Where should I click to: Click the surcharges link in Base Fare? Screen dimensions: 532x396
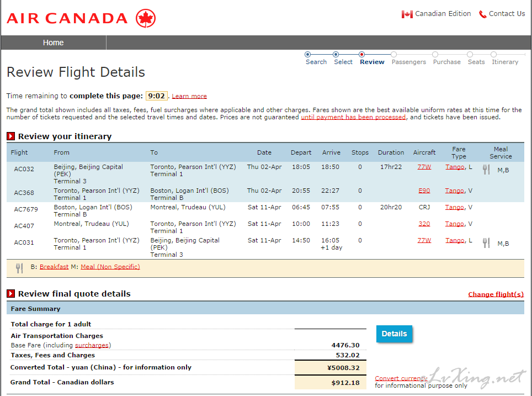[92, 345]
